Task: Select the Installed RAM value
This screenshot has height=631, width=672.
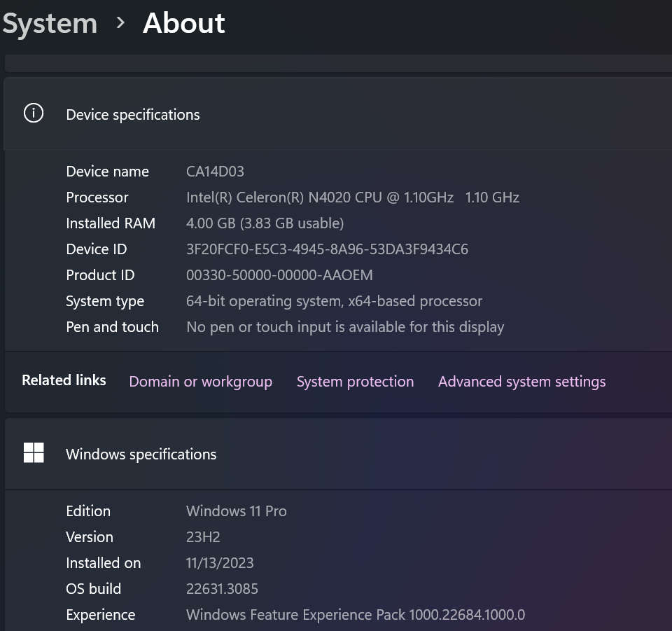Action: click(265, 223)
